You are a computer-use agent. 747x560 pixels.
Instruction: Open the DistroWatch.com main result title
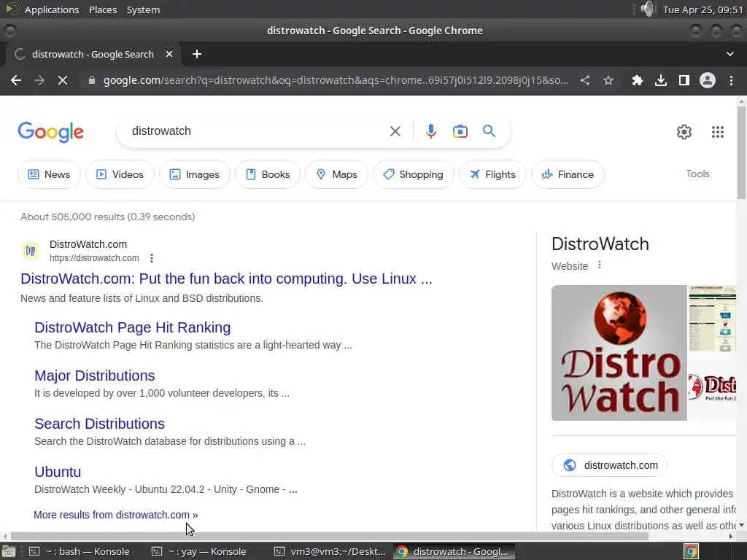226,279
